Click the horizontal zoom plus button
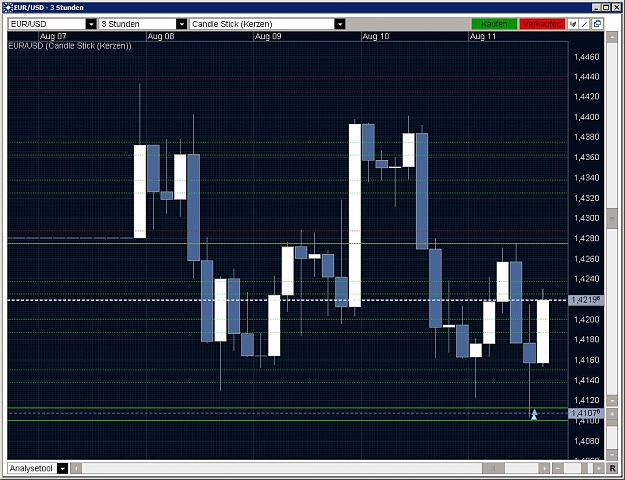Image resolution: width=625 pixels, height=480 pixels. pos(598,468)
